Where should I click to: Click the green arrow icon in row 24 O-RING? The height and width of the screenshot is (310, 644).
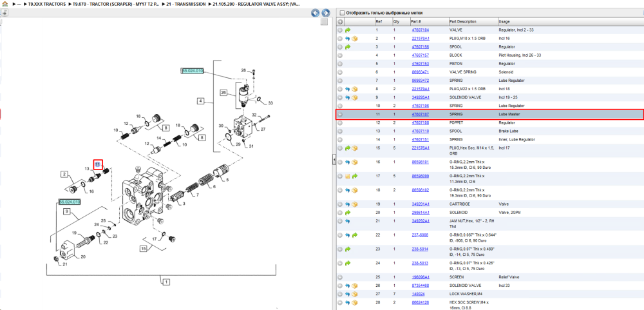click(348, 263)
